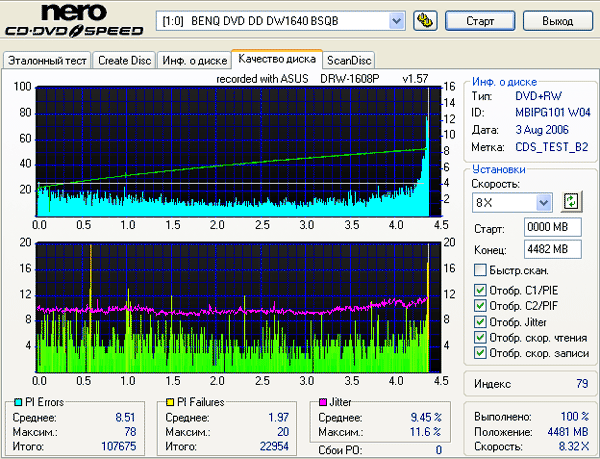Viewport: 600px width, 459px height.
Task: Toggle the Отобр. скор. записи checkbox
Action: pyautogui.click(x=481, y=353)
